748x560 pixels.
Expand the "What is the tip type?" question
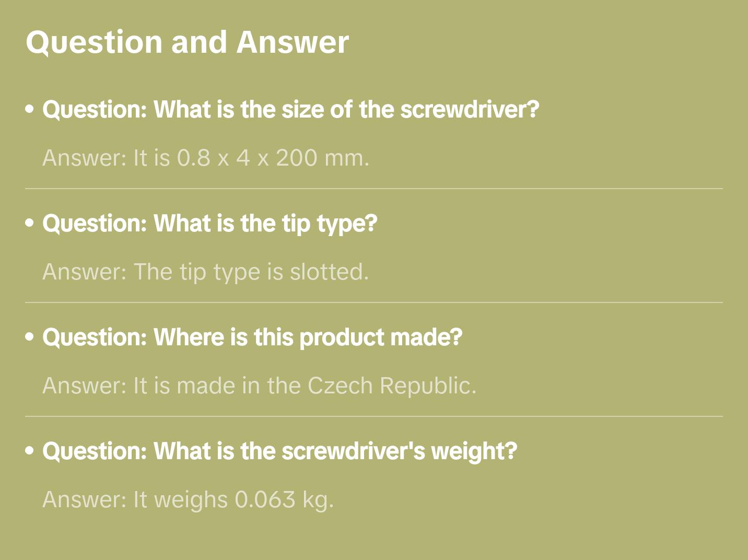tap(210, 224)
